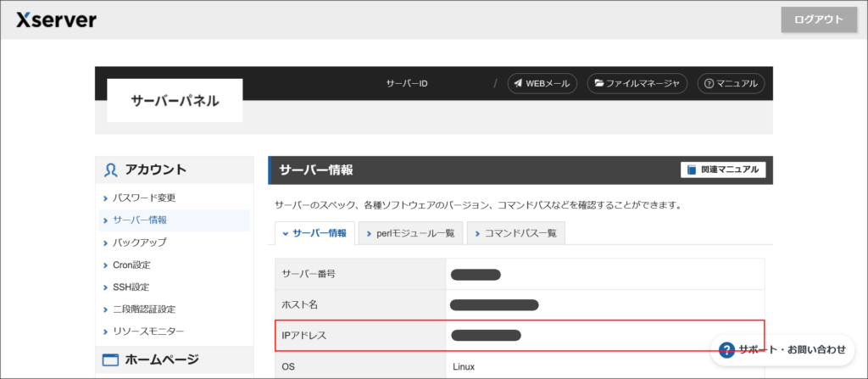Screen dimensions: 868x379
Task: Click the アカウント person icon
Action: tap(110, 170)
